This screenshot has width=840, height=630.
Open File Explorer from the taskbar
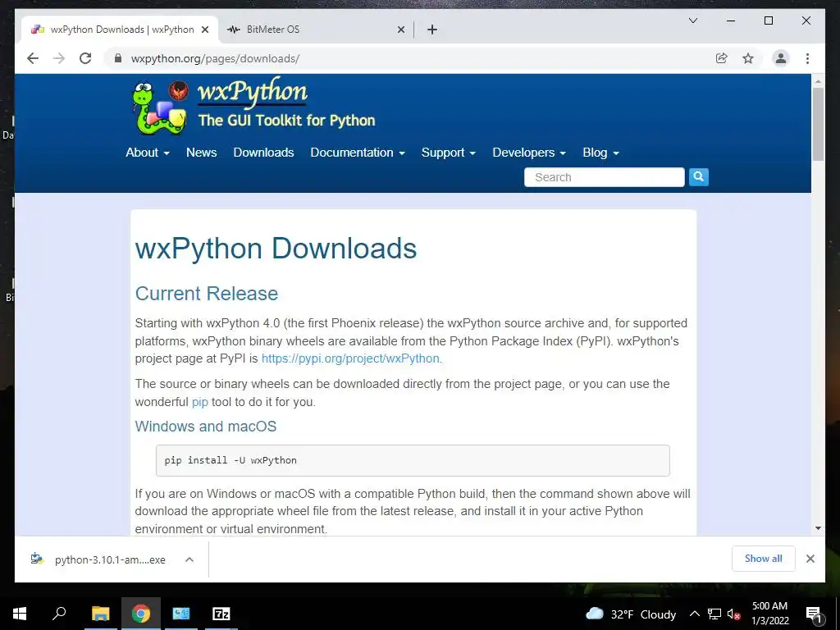[x=100, y=614]
